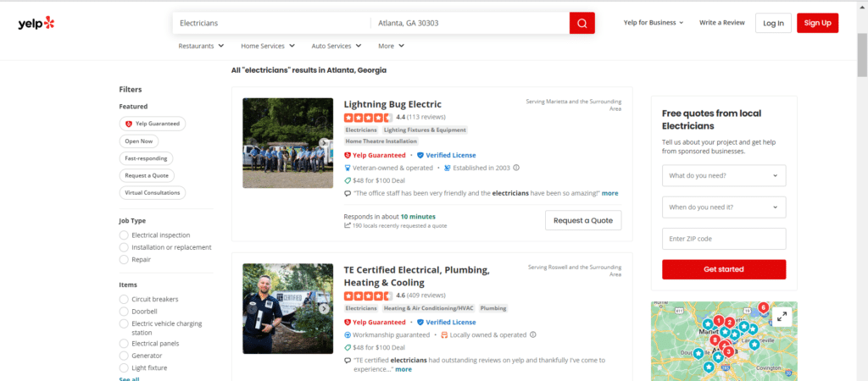Open the Restaurants dropdown menu

point(201,46)
